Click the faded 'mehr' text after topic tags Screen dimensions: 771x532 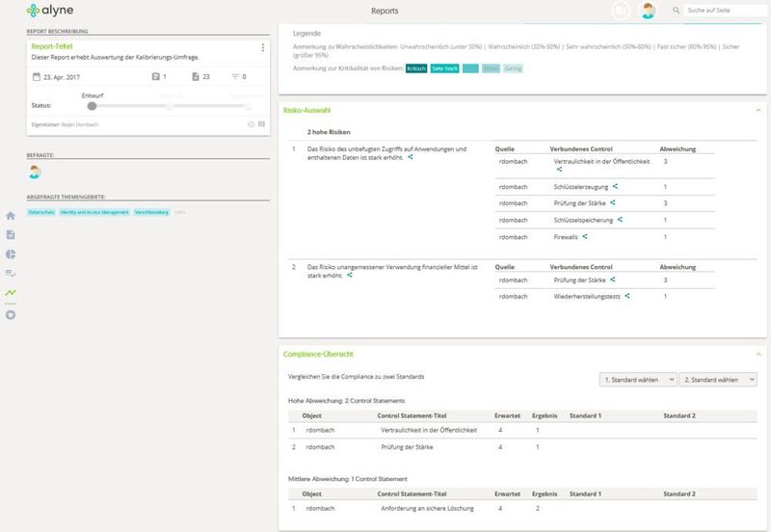point(179,212)
